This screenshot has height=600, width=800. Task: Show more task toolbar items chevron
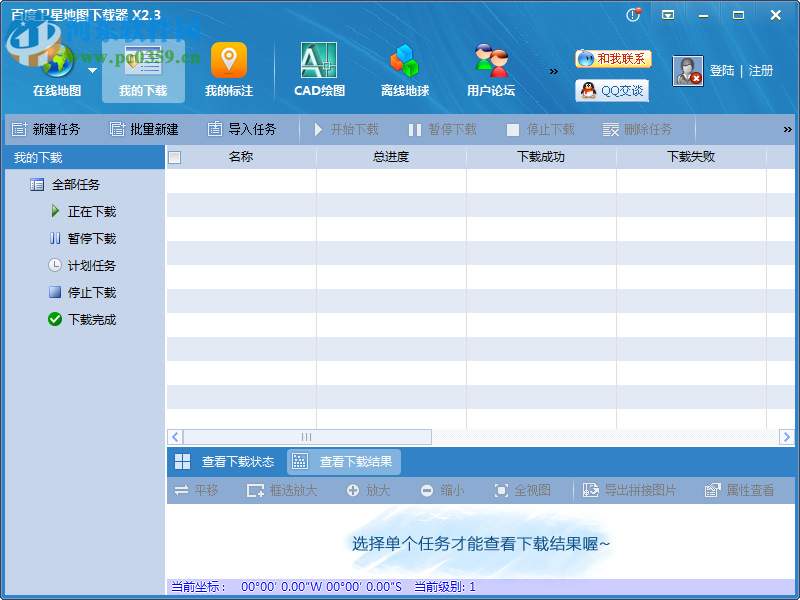click(x=788, y=130)
